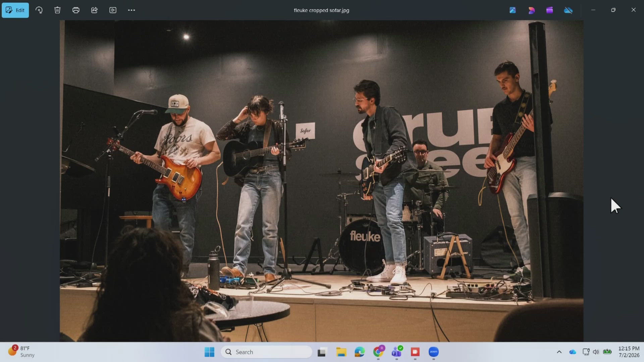
Task: Open the red square app in taskbar
Action: [415, 352]
